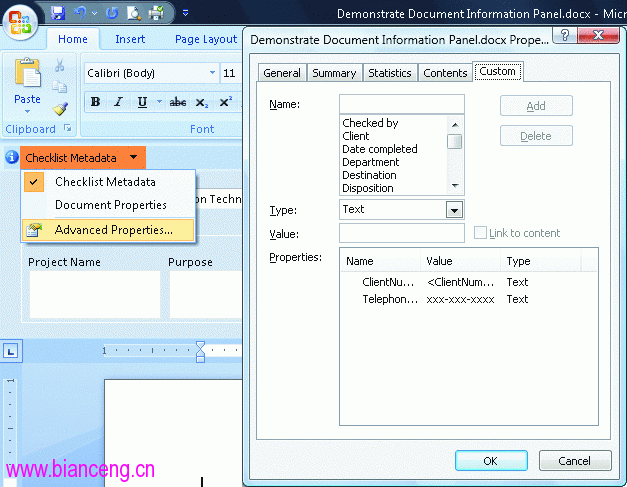Viewport: 627px width, 487px height.
Task: Dismiss dialog with Cancel button
Action: click(575, 461)
